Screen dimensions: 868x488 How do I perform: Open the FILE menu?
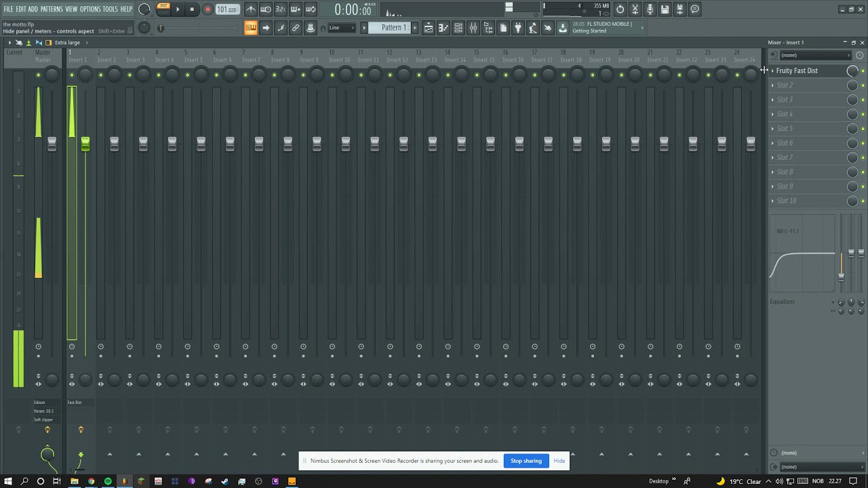pyautogui.click(x=8, y=9)
